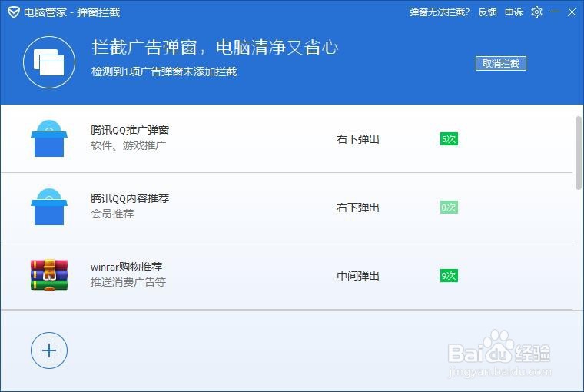The image size is (584, 392).
Task: Click the 电脑管家 shield logo icon
Action: click(13, 12)
